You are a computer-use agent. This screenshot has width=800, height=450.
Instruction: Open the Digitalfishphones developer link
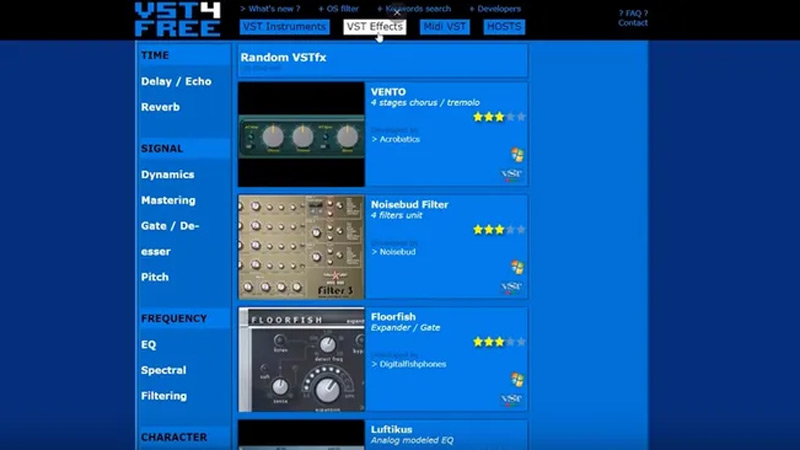(411, 364)
